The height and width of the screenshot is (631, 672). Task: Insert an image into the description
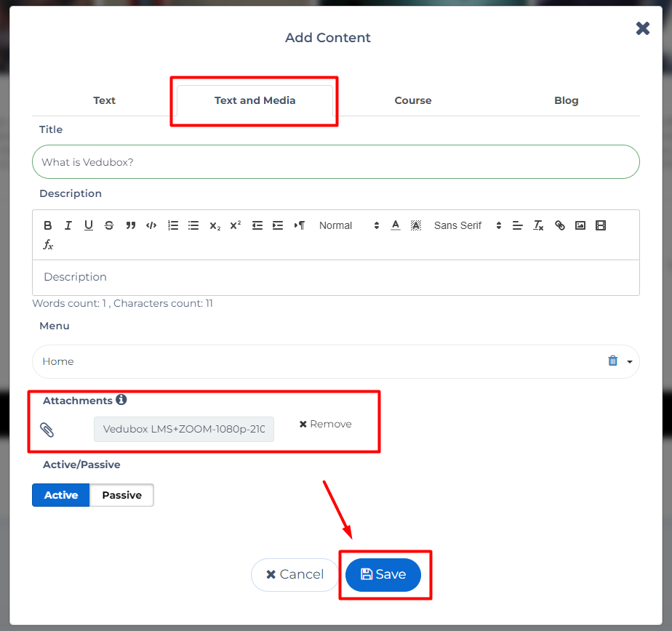pos(580,225)
